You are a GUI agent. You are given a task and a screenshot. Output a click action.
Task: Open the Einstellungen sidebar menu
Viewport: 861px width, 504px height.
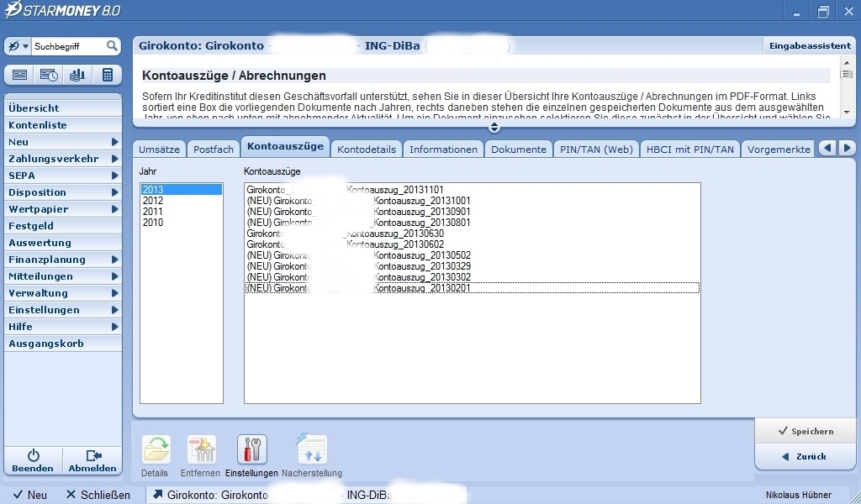[x=62, y=310]
